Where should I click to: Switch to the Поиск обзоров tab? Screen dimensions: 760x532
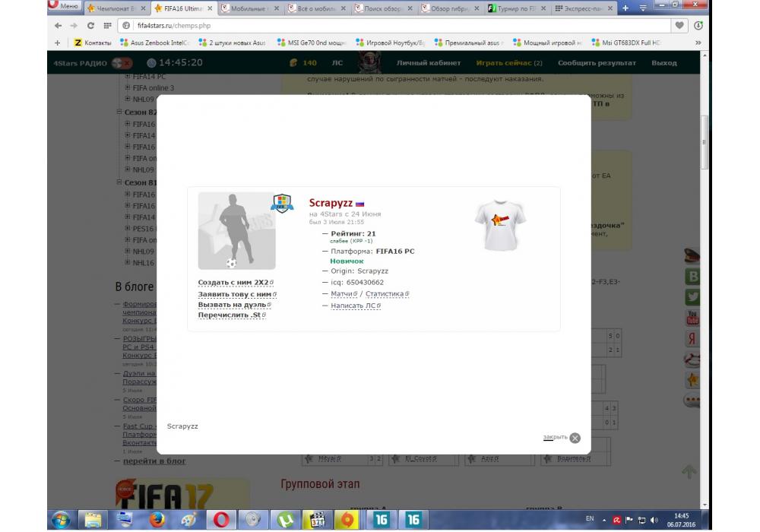pos(383,8)
